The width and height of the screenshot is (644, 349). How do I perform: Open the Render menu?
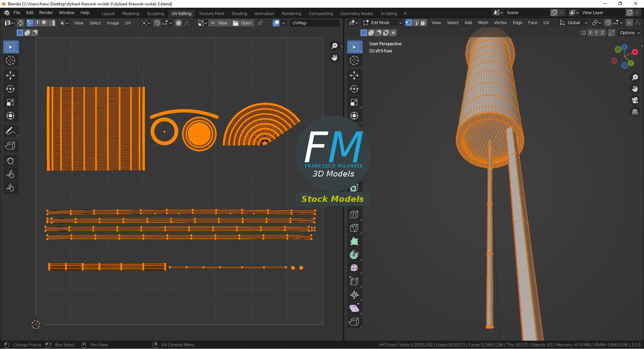(x=46, y=13)
